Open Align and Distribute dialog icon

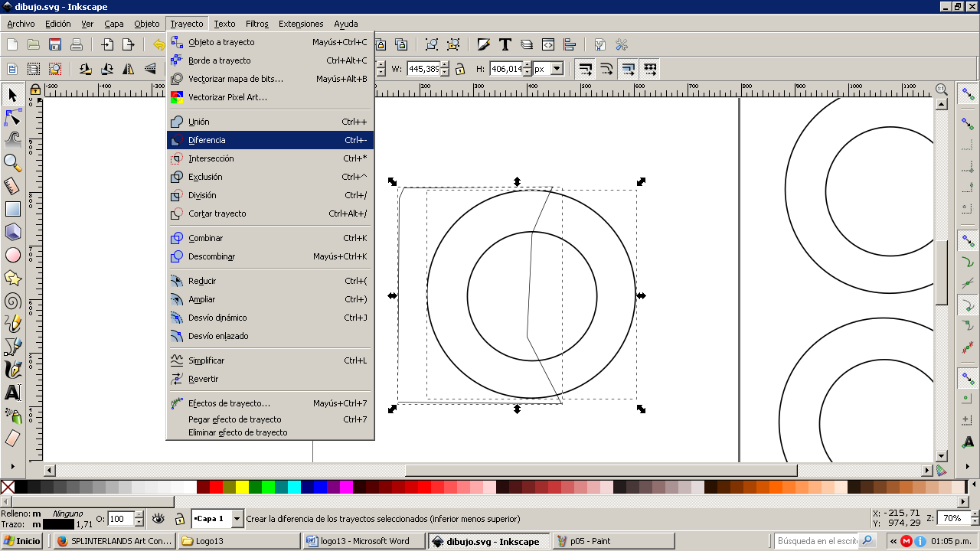tap(569, 44)
